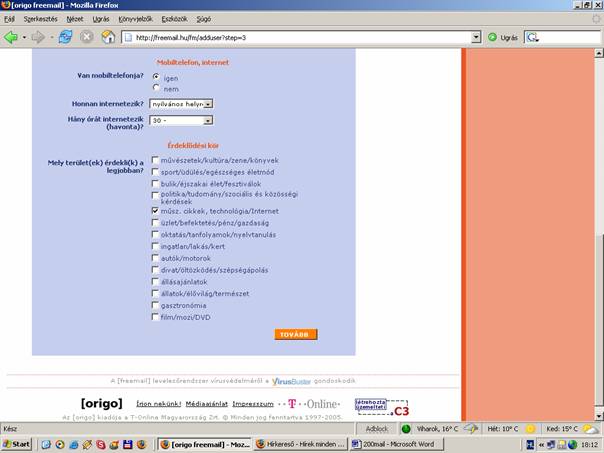Check the 'autók/motorok' interest checkbox

pos(155,259)
